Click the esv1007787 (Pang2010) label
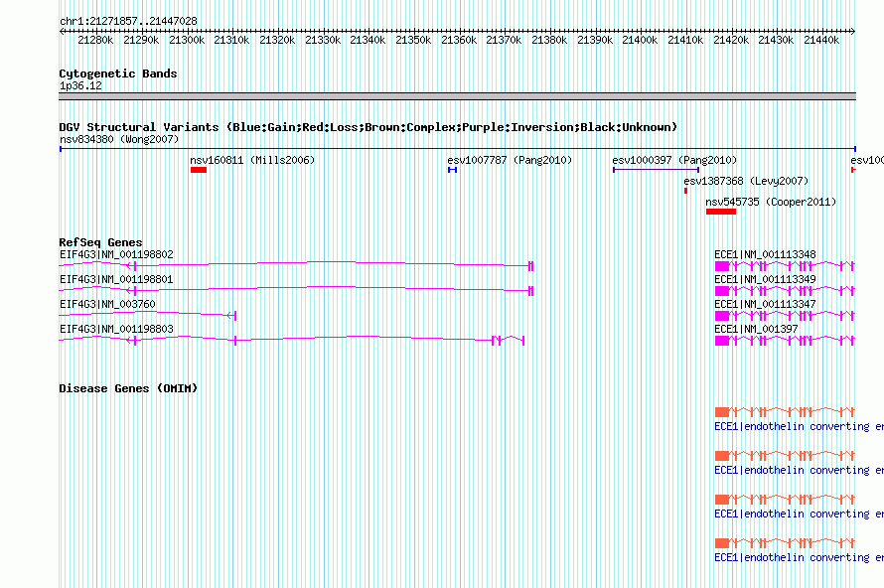The width and height of the screenshot is (884, 588). coord(510,160)
